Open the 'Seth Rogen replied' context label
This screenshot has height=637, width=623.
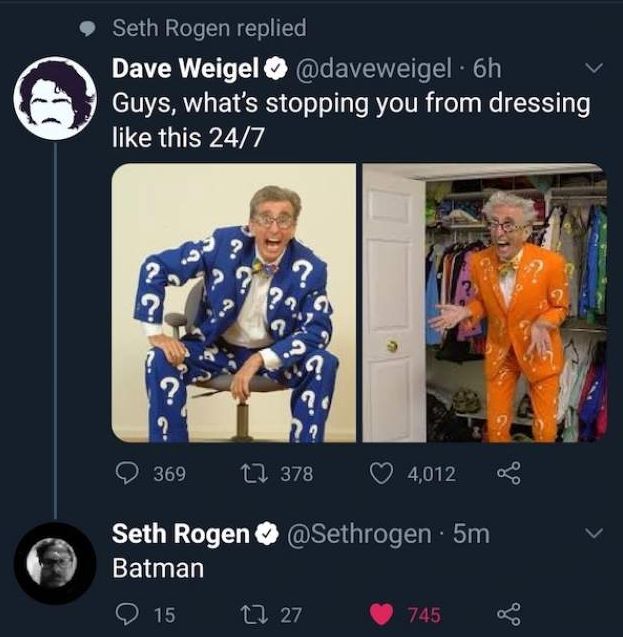pyautogui.click(x=209, y=29)
